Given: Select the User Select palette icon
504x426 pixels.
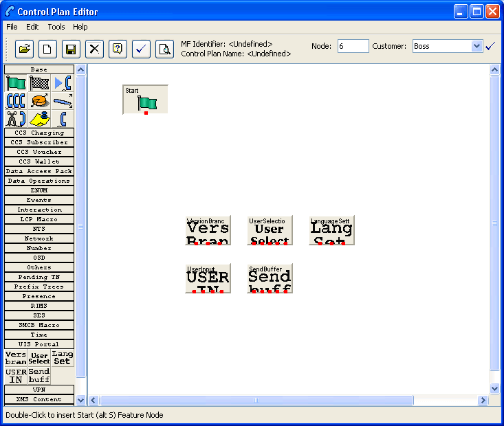Looking at the screenshot, I should coord(39,358).
